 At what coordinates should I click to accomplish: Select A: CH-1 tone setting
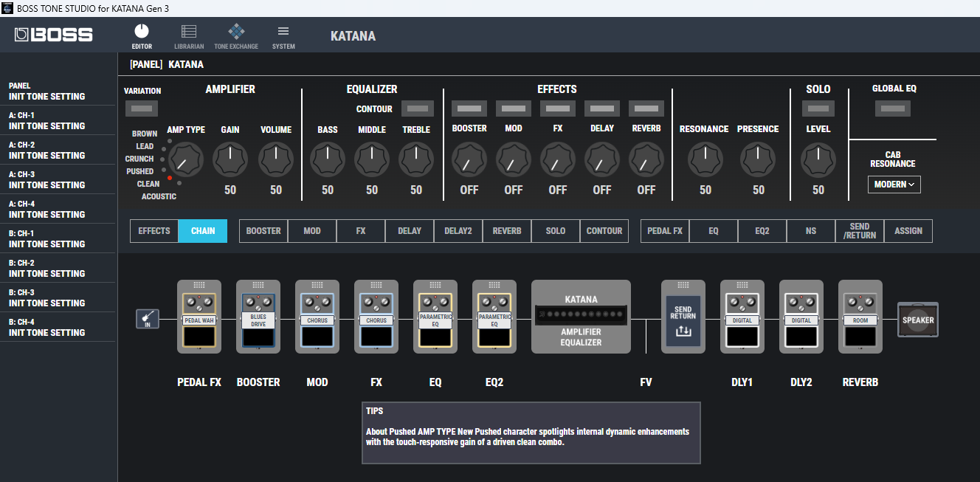coord(58,120)
